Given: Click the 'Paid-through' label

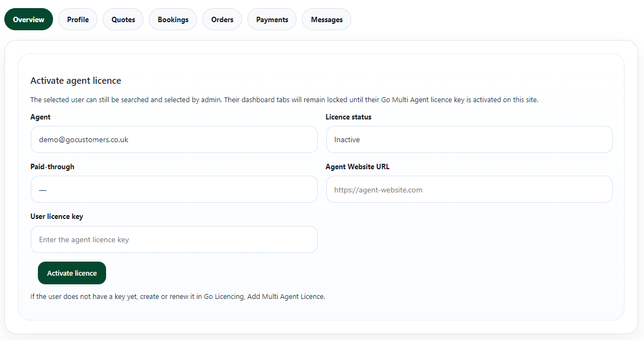Looking at the screenshot, I should pyautogui.click(x=52, y=166).
